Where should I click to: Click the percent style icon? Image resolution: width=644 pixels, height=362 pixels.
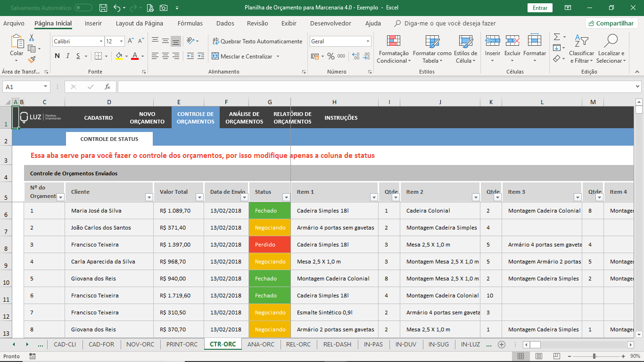(330, 56)
